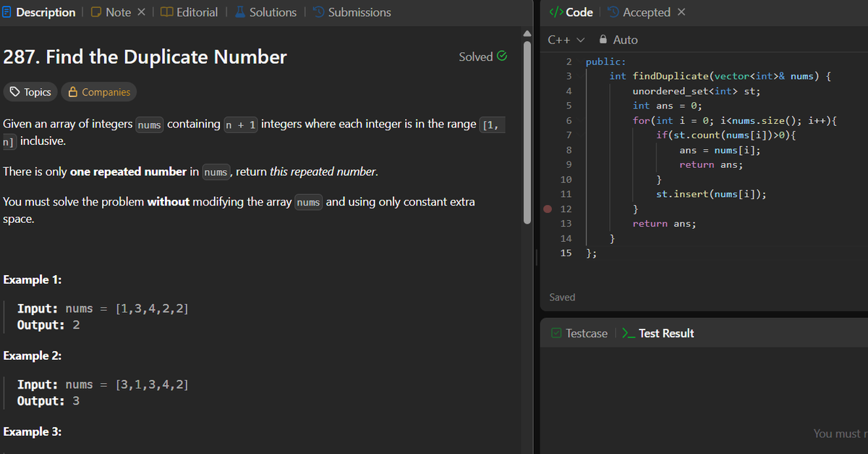Click the 'n + 1' inline code tag
The width and height of the screenshot is (868, 454).
pyautogui.click(x=241, y=125)
